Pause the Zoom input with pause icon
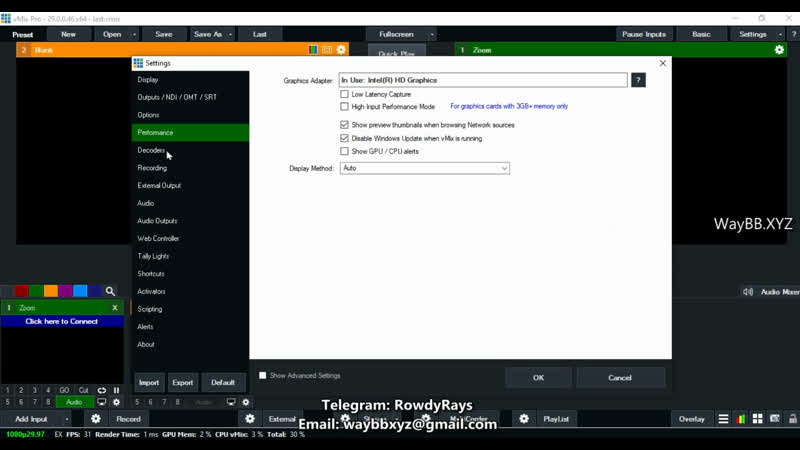The width and height of the screenshot is (800, 450). click(x=116, y=390)
